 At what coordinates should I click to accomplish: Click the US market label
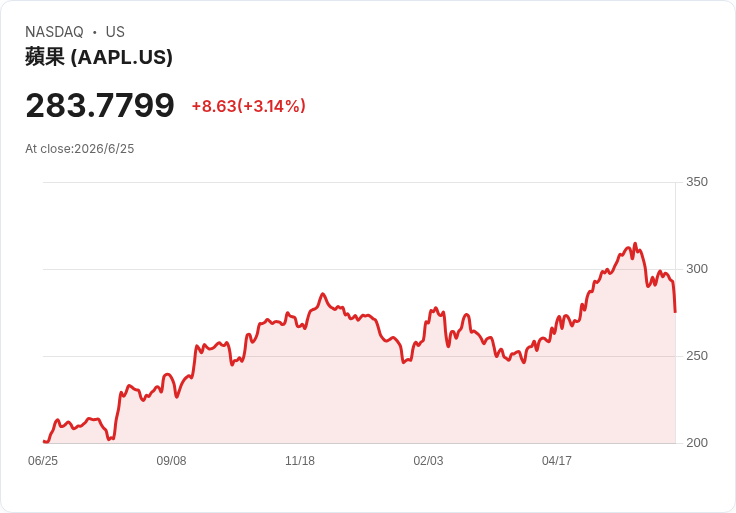[x=115, y=32]
